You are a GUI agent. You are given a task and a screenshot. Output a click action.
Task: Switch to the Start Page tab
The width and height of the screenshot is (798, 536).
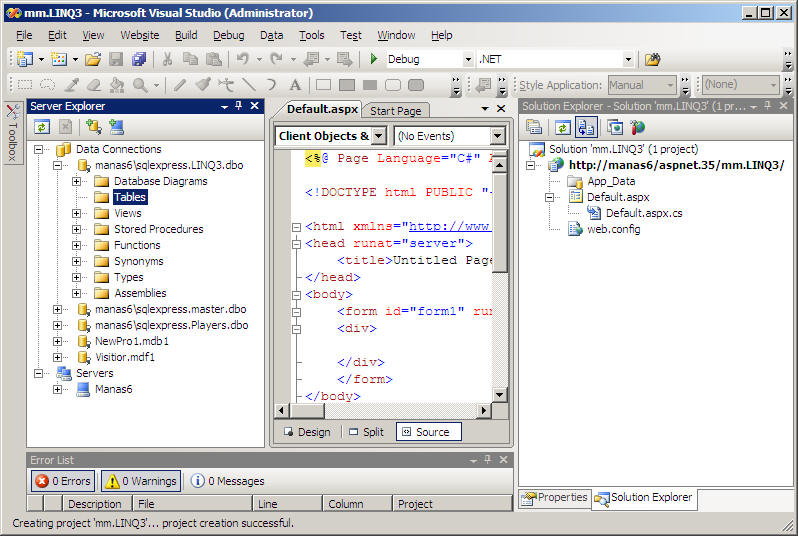[395, 110]
